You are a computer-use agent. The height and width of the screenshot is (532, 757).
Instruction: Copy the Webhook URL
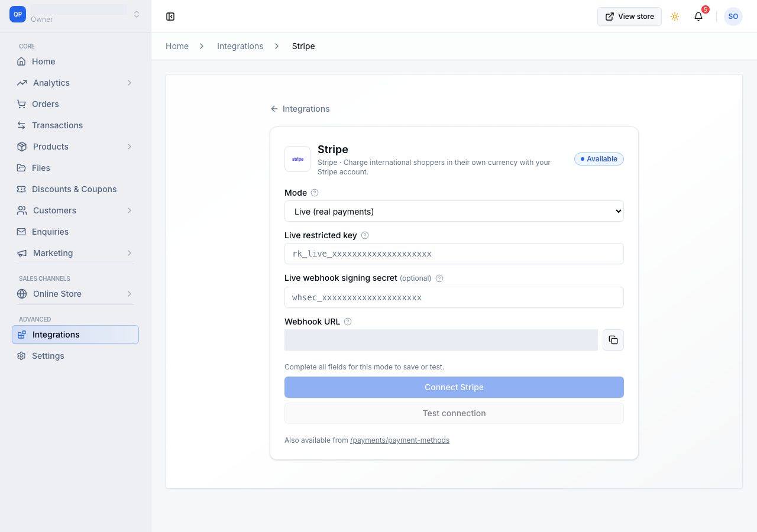coord(613,340)
